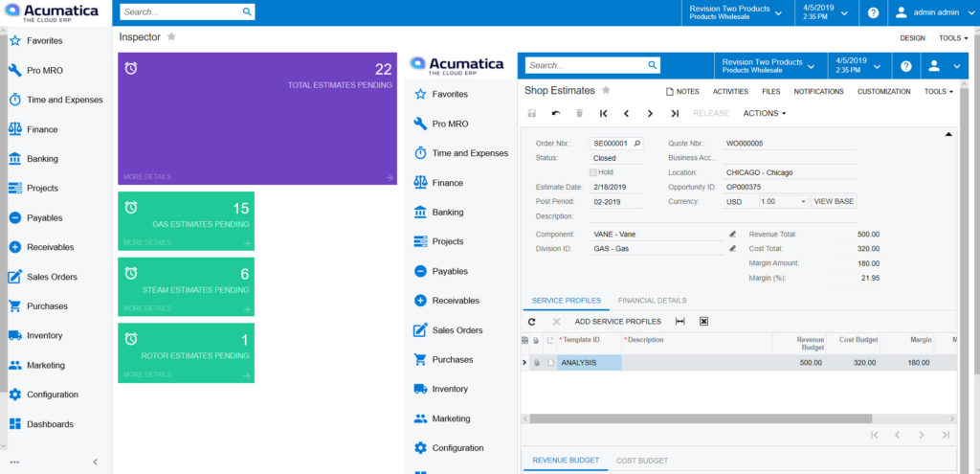Image resolution: width=980 pixels, height=474 pixels.
Task: Open Payables in the outer left sidebar
Action: tap(36, 217)
